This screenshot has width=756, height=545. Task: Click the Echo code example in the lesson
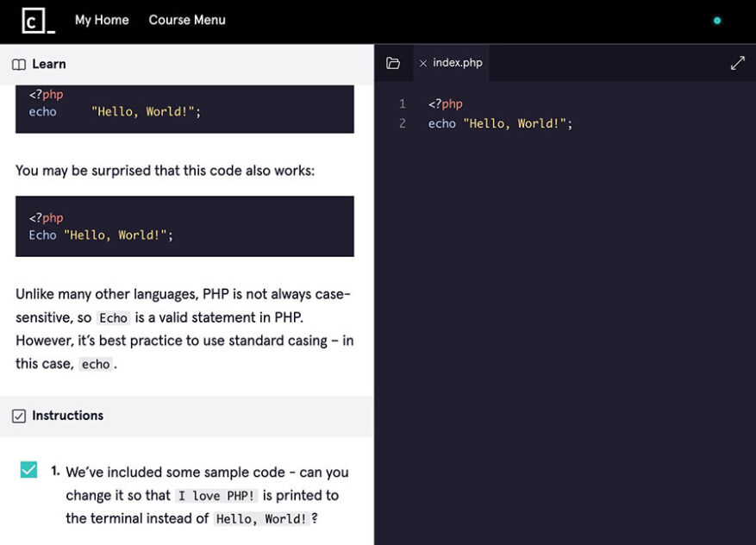click(x=43, y=235)
